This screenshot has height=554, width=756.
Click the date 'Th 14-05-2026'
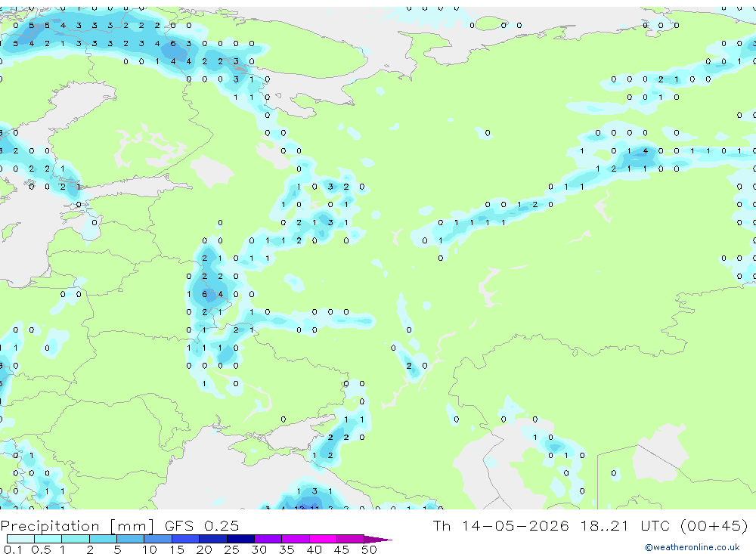pos(500,525)
